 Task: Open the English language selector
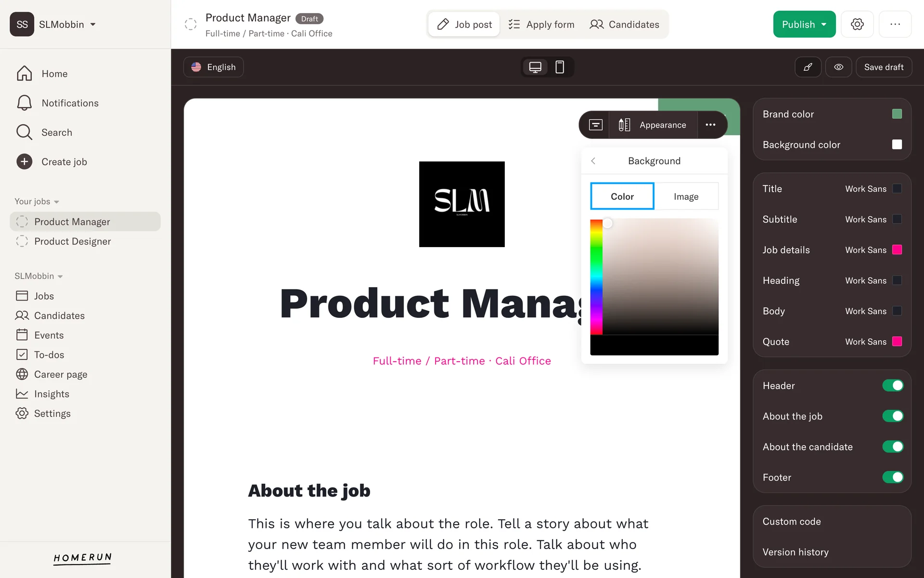point(213,67)
